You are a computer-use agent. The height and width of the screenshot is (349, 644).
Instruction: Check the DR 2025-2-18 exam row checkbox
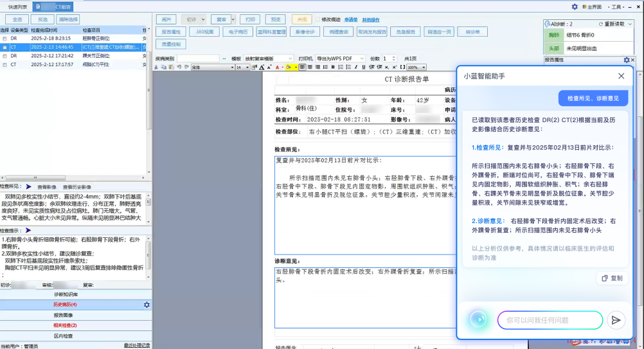[5, 38]
